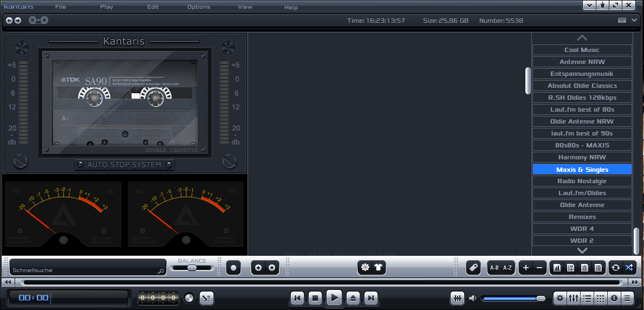Click the back arrow navigation icon
Viewport: 644px width, 310px height.
(9, 20)
